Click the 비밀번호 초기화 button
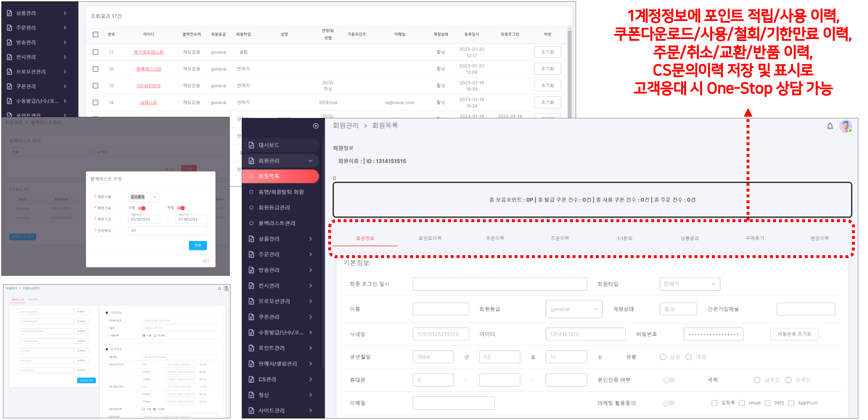Image resolution: width=868 pixels, height=420 pixels. click(x=794, y=334)
